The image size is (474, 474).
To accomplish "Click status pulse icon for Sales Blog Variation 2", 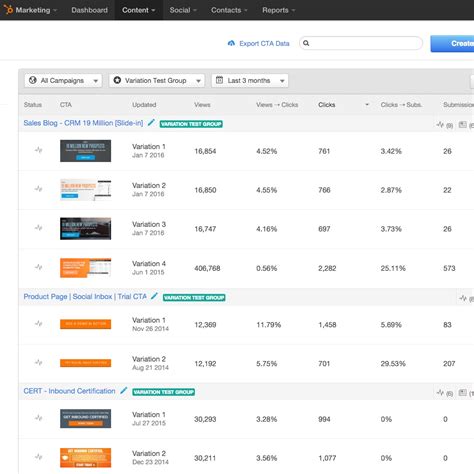I will 39,189.
